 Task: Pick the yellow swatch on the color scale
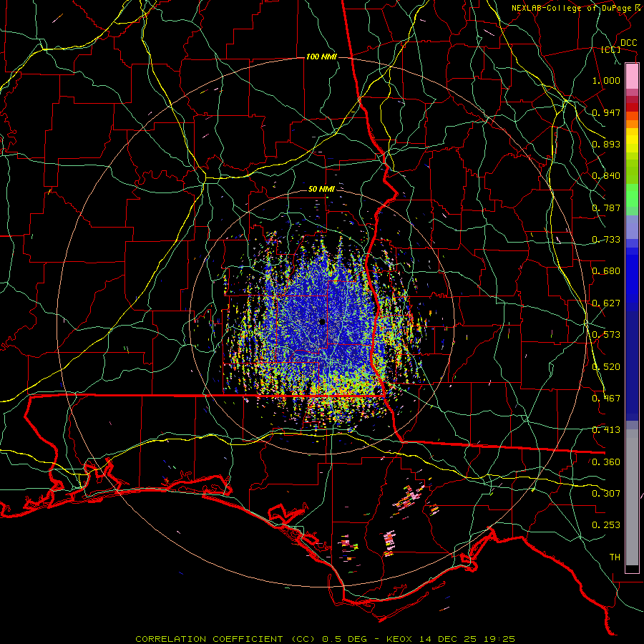tap(632, 141)
